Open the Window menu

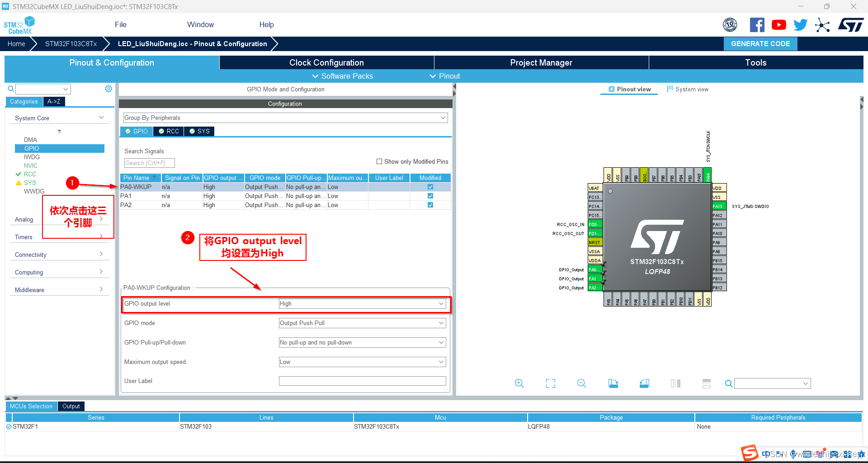click(200, 25)
